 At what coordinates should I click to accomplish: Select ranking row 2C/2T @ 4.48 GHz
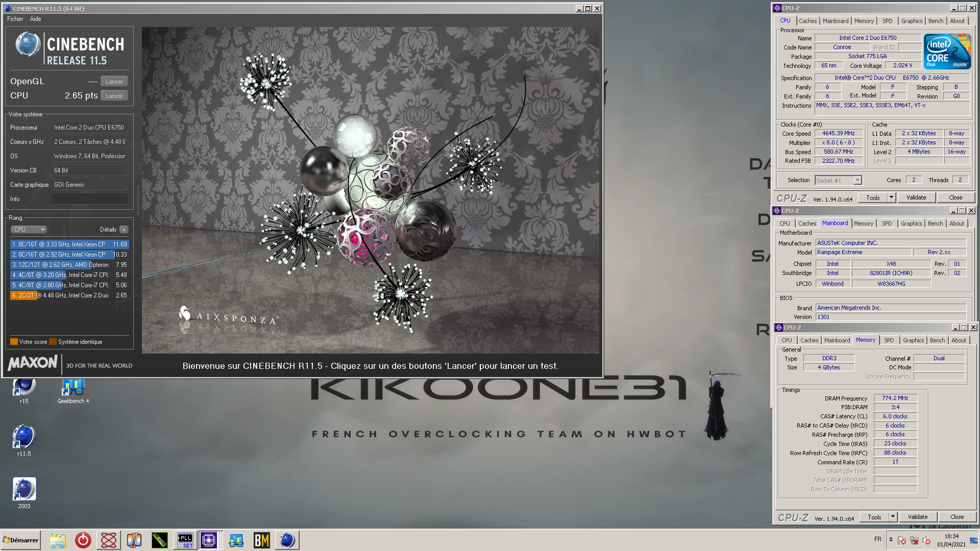coord(69,295)
